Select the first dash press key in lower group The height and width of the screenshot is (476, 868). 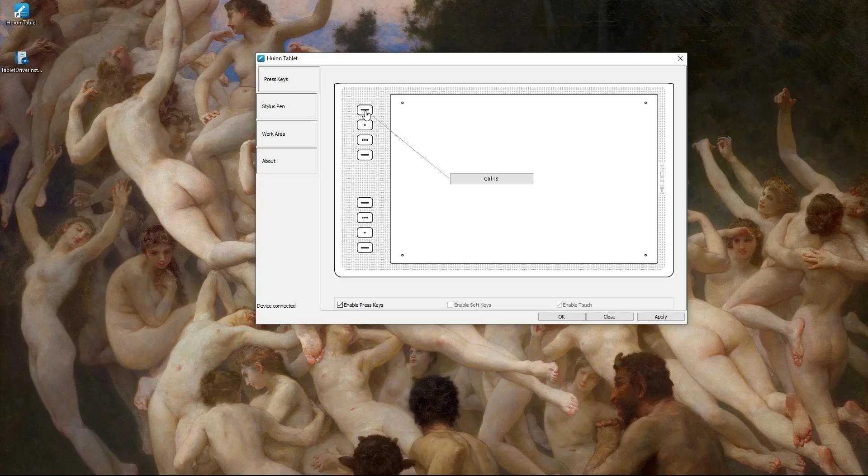point(365,203)
